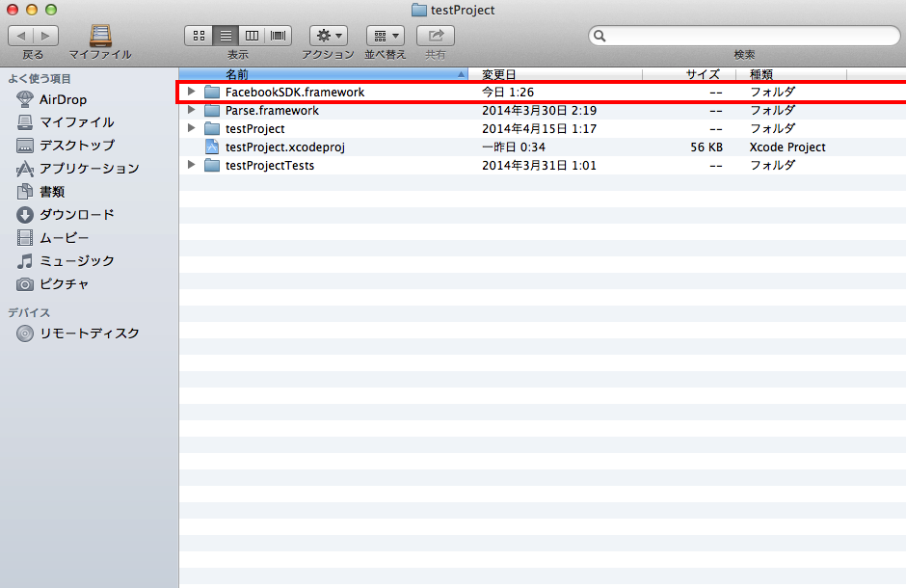The width and height of the screenshot is (906, 588).
Task: Go back with the left arrow button
Action: click(x=21, y=36)
